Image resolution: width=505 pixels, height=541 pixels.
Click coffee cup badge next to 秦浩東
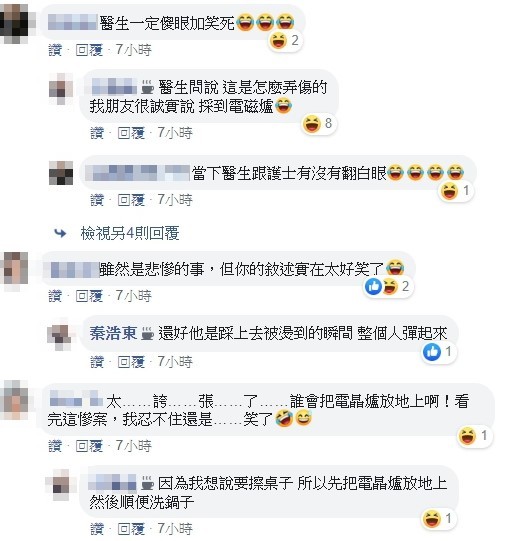pyautogui.click(x=148, y=333)
